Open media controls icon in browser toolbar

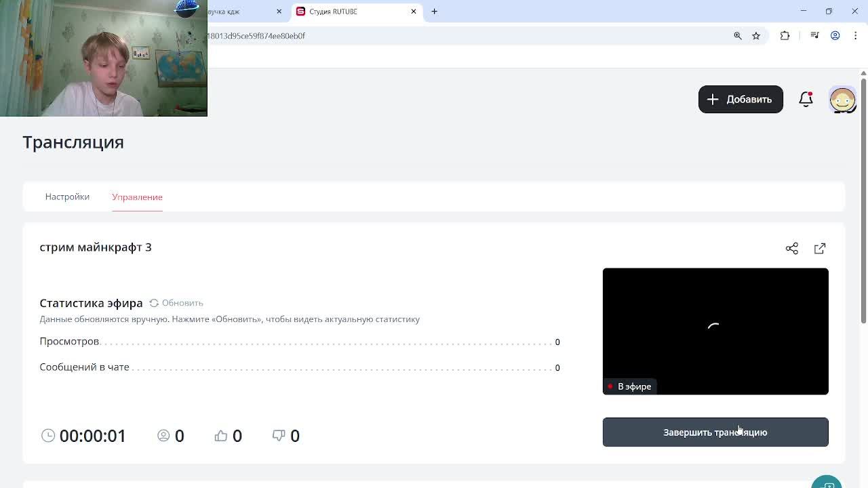[x=814, y=36]
